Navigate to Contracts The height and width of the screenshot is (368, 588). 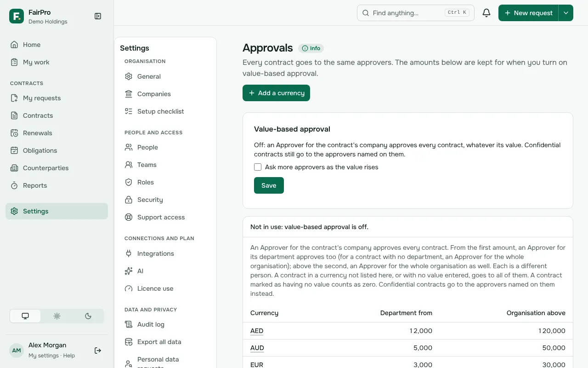click(x=57, y=115)
